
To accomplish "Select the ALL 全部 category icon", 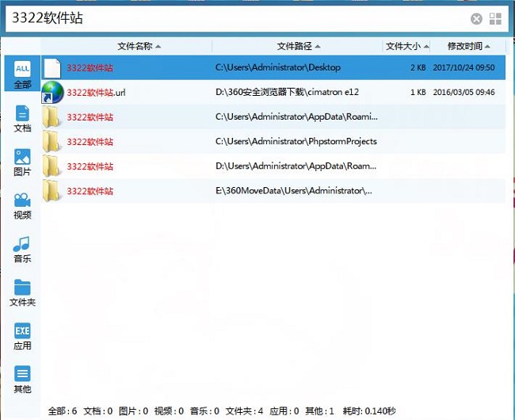I will [x=22, y=74].
